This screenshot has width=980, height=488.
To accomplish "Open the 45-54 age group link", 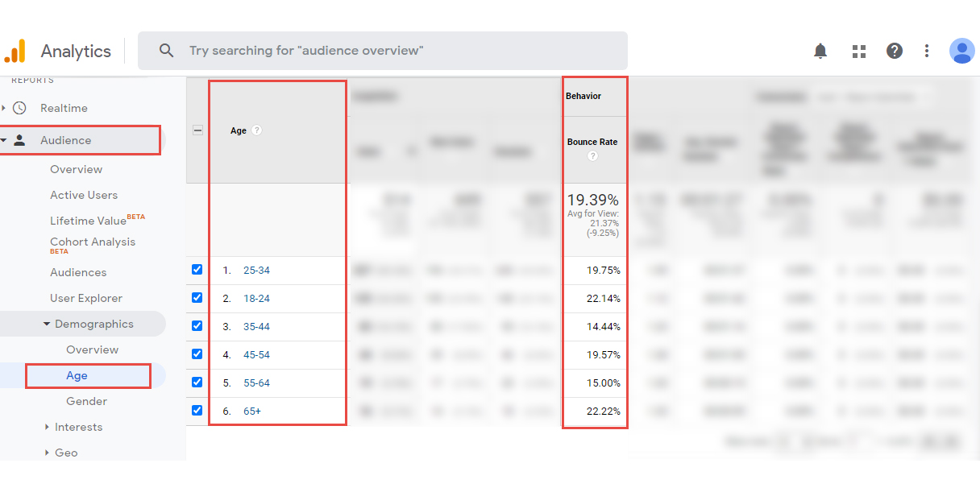I will click(256, 355).
